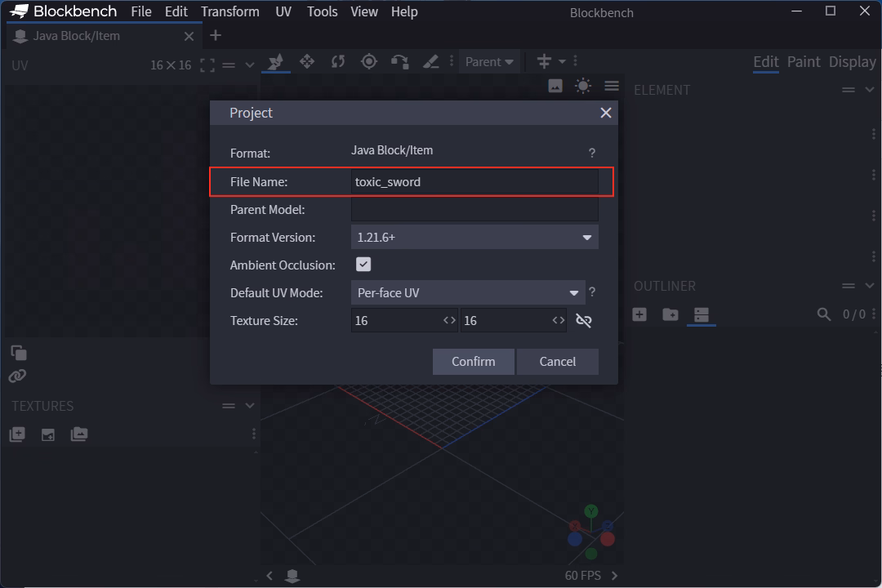Click the Add Group folder icon in Outliner
This screenshot has height=588, width=882.
pos(670,314)
